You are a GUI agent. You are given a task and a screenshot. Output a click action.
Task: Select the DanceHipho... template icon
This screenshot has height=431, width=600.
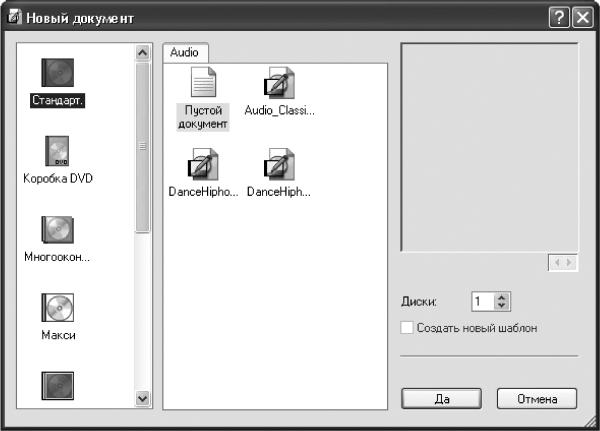[x=203, y=164]
